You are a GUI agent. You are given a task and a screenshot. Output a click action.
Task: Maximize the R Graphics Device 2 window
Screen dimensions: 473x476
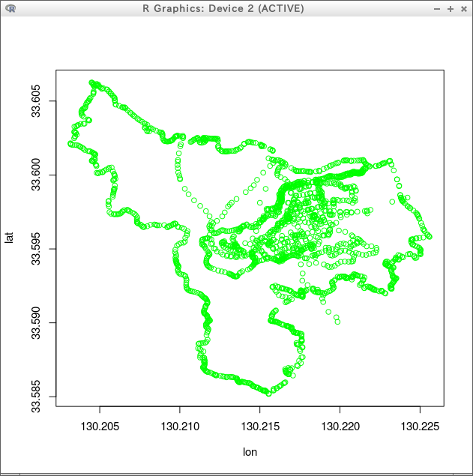coord(451,9)
